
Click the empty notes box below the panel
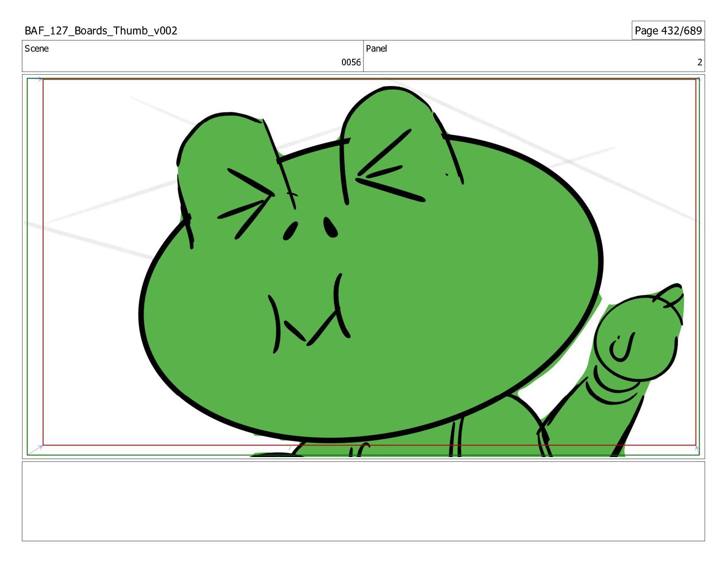point(363,501)
